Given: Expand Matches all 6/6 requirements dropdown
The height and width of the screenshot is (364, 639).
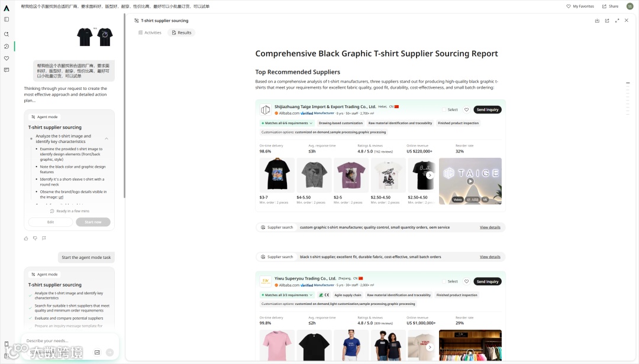Looking at the screenshot, I should (x=287, y=123).
